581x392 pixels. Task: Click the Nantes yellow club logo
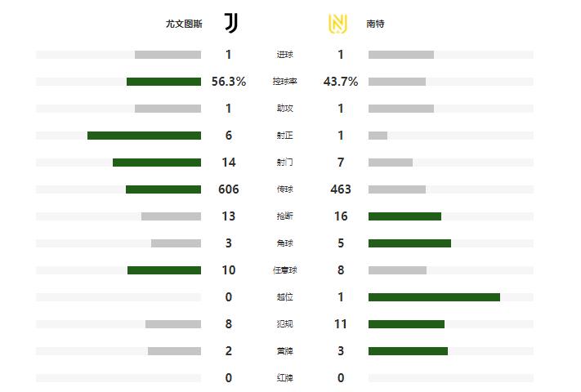[337, 24]
